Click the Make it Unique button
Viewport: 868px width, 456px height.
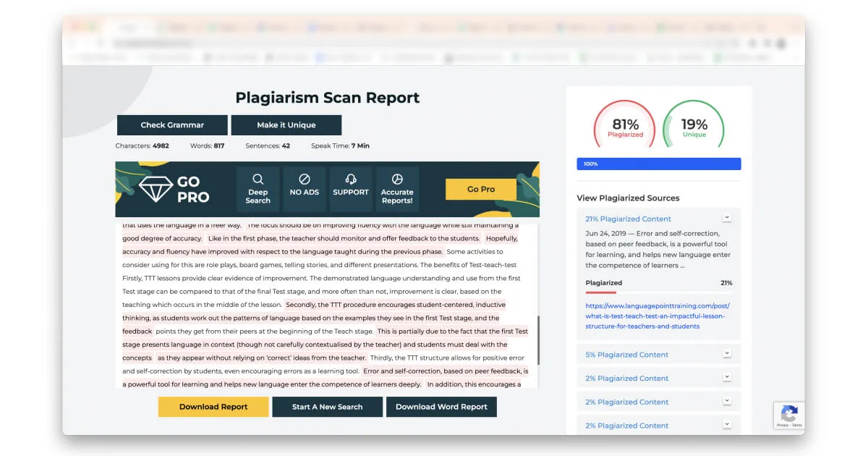coord(286,124)
